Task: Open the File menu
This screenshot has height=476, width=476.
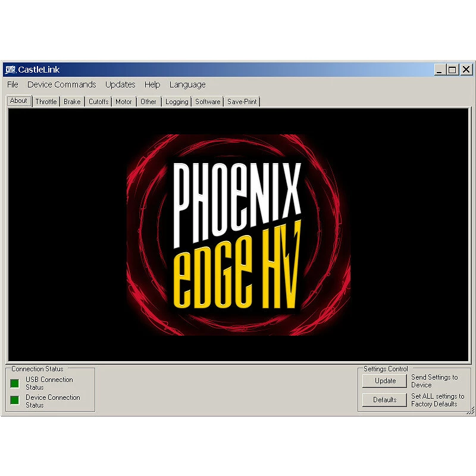Action: [12, 84]
